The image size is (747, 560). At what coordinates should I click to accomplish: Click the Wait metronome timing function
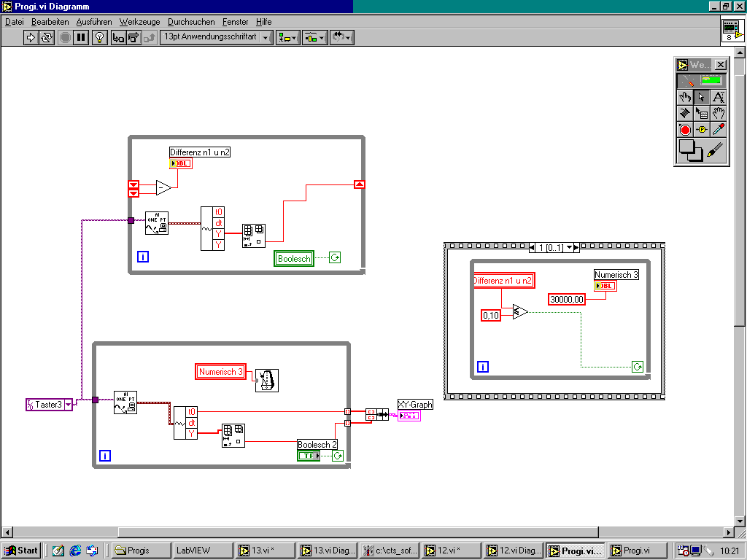267,381
